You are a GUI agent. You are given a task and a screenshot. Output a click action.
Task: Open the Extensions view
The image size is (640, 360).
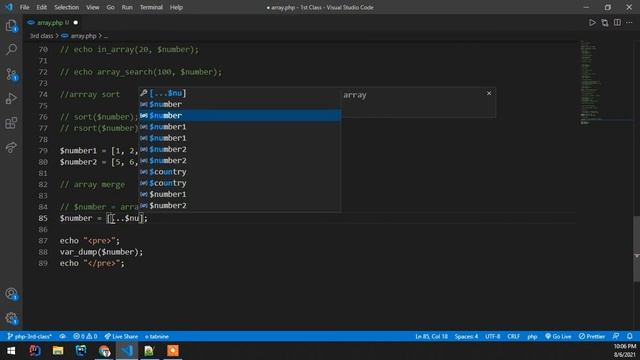[x=11, y=123]
